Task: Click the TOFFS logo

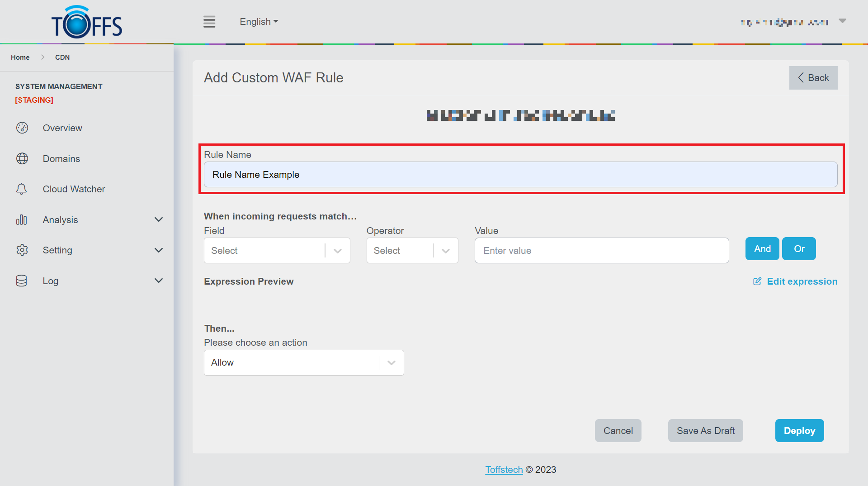Action: pos(87,23)
